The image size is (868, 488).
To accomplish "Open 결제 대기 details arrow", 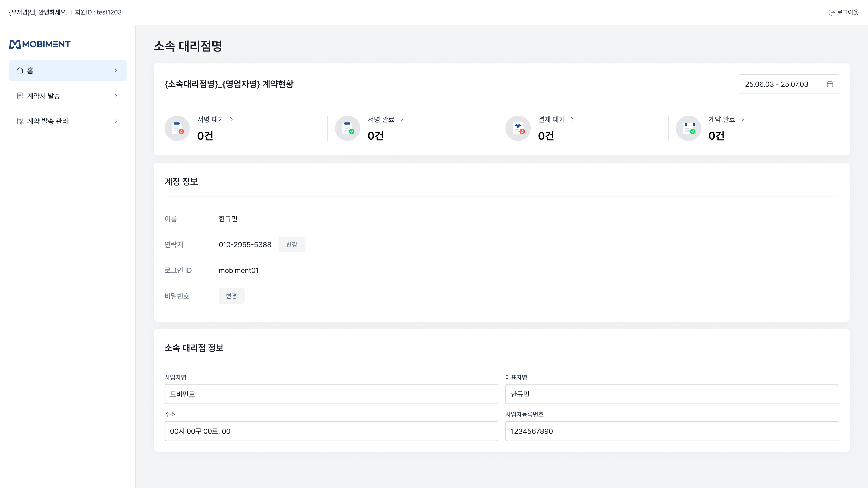I will click(573, 119).
